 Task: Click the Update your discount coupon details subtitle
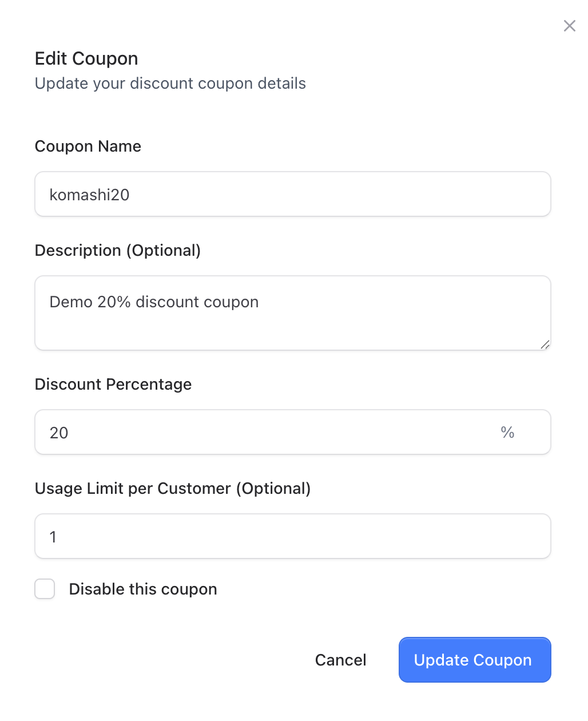tap(170, 84)
